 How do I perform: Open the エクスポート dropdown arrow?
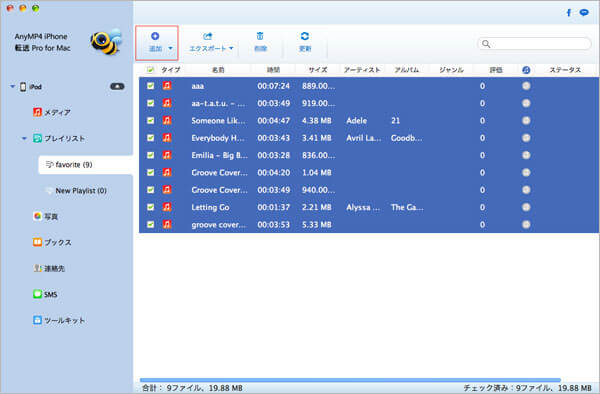coord(231,48)
